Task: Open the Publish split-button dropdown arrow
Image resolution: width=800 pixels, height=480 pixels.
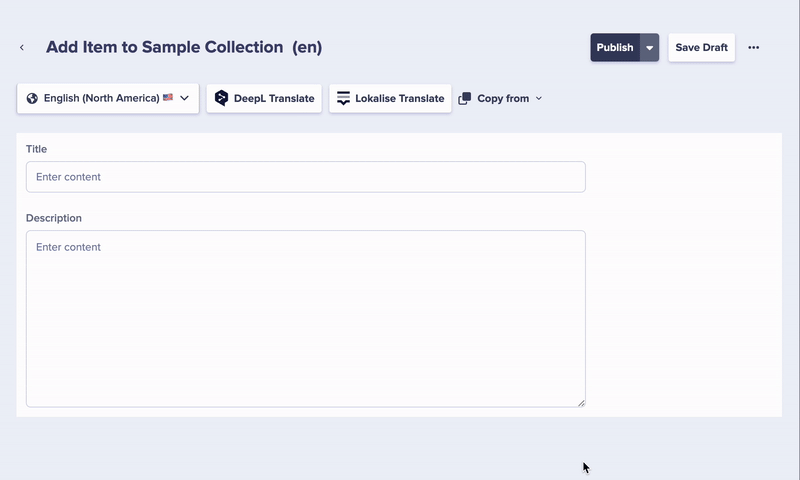Action: tap(650, 48)
